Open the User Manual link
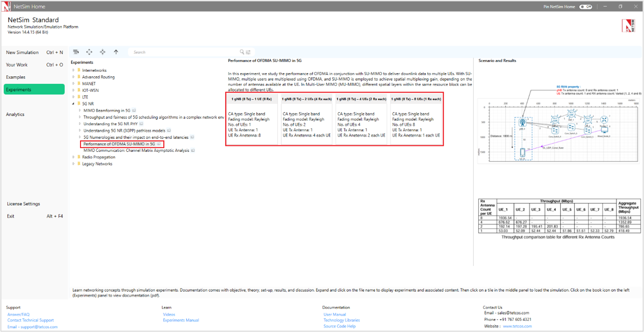The width and height of the screenshot is (644, 332). (335, 314)
